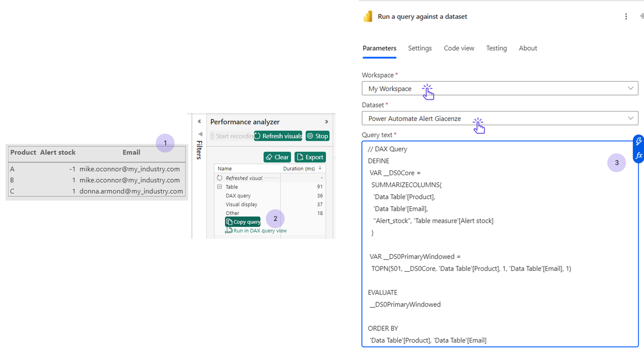Click the lightning dynamic content icon

click(x=638, y=141)
